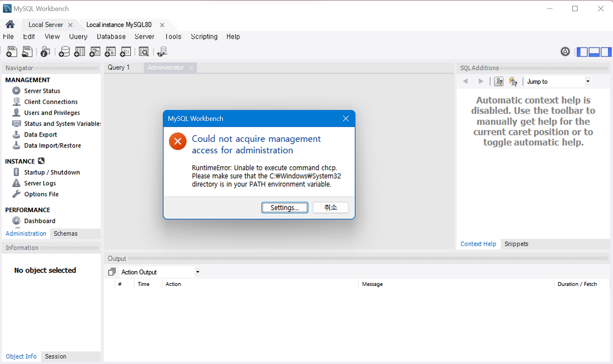The image size is (613, 364).
Task: Switch to Session tab
Action: 56,356
